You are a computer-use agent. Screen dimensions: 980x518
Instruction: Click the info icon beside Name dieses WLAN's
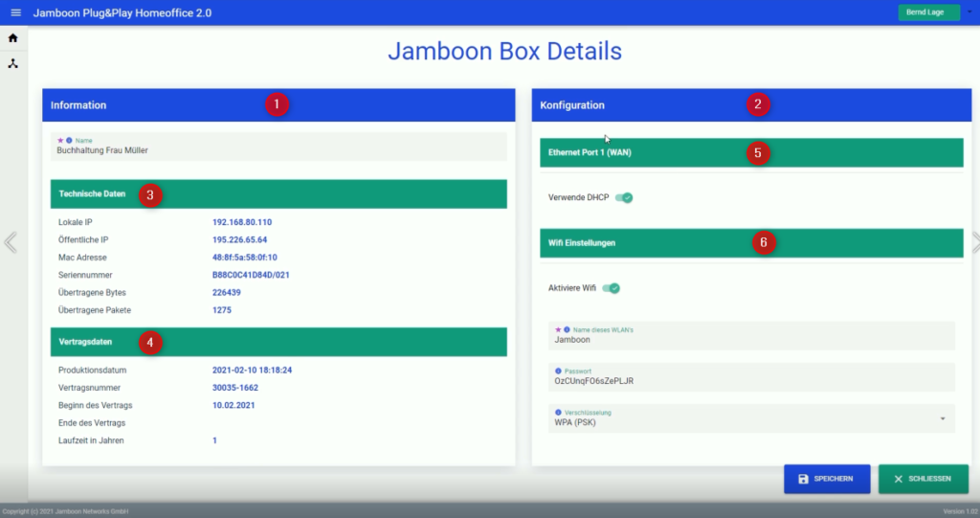tap(567, 329)
